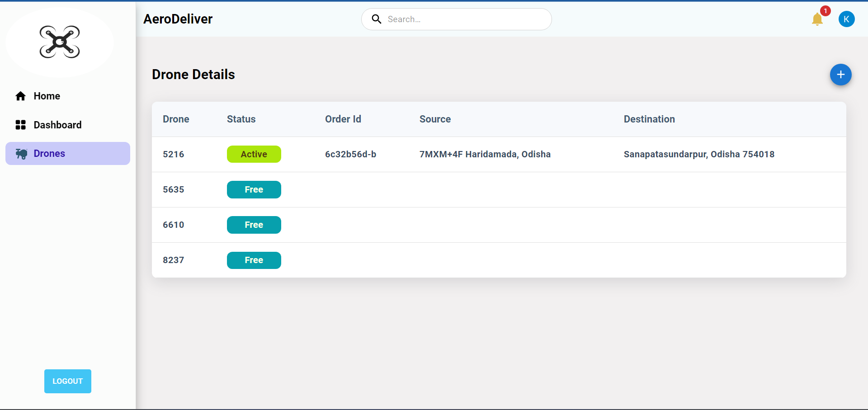
Task: Open the user avatar marked K
Action: 847,19
